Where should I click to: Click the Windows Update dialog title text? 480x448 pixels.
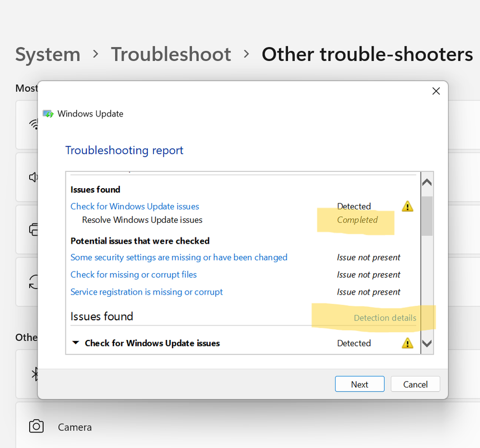click(90, 114)
